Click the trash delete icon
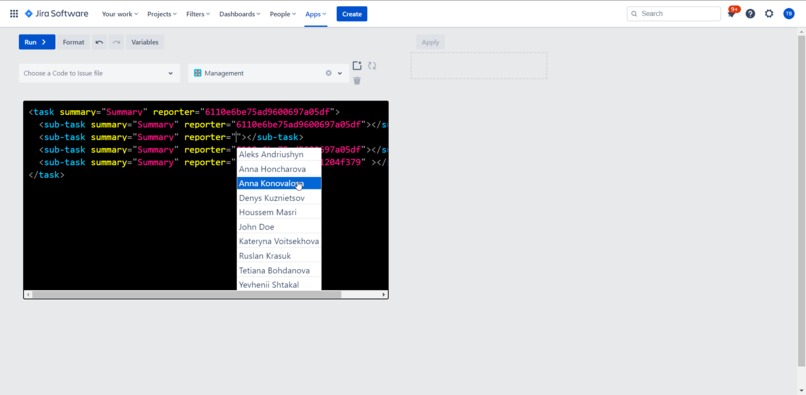The height and width of the screenshot is (395, 806). [357, 81]
